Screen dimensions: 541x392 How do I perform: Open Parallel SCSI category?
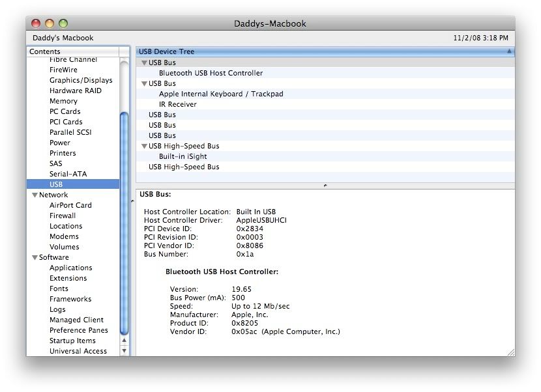pos(70,132)
